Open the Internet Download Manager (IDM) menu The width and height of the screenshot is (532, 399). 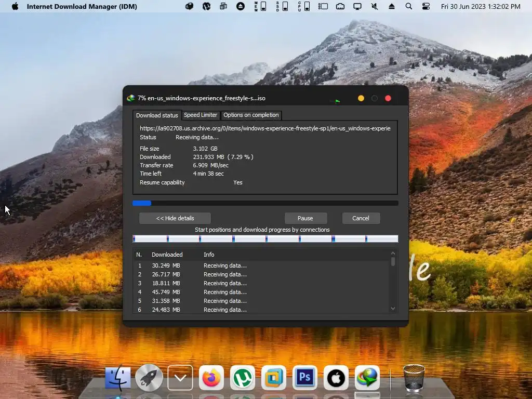pyautogui.click(x=82, y=6)
